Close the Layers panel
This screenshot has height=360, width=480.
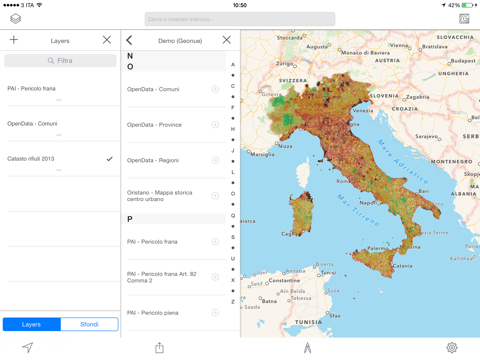pyautogui.click(x=107, y=40)
